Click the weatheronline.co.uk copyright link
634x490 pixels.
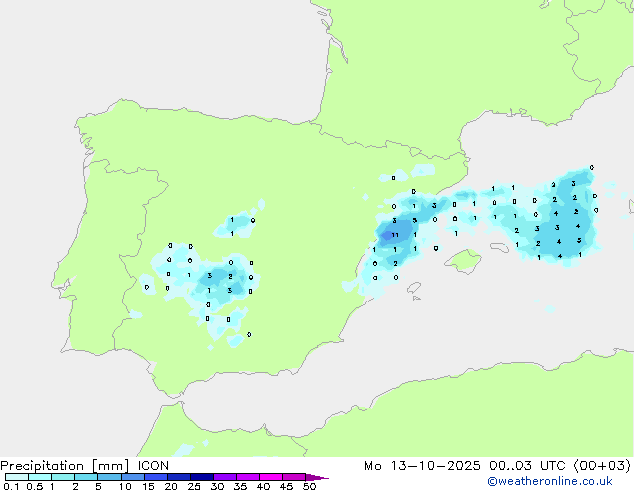[550, 481]
